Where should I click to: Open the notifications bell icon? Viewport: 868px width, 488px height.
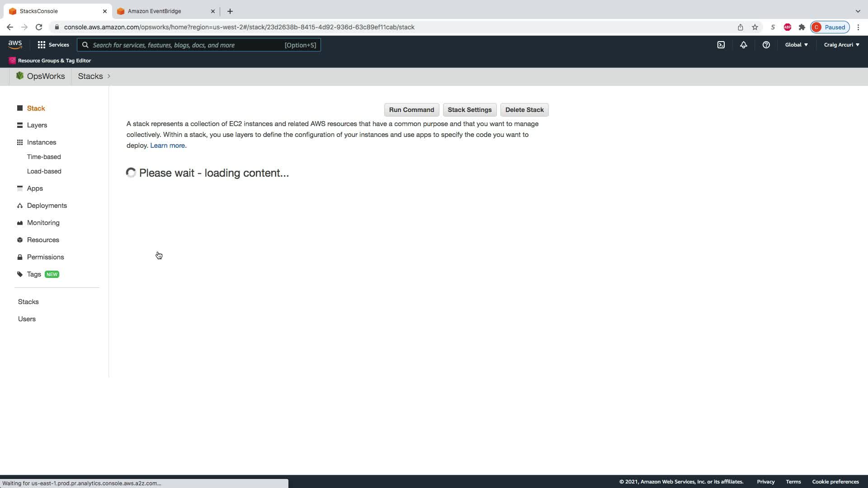click(x=743, y=45)
